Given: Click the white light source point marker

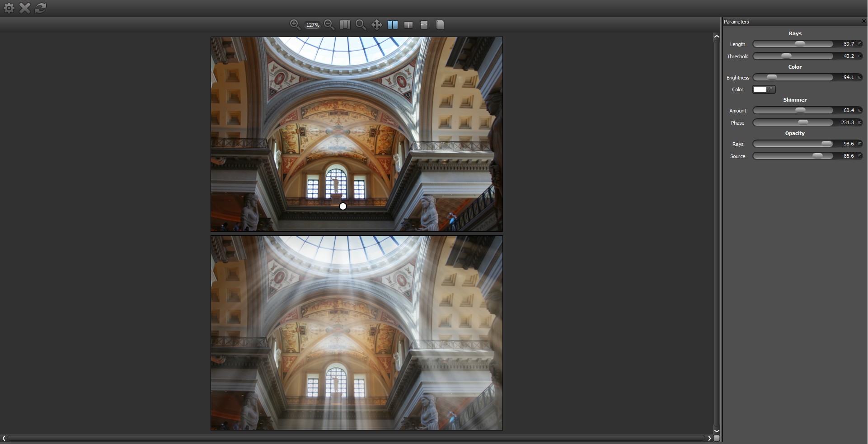Looking at the screenshot, I should tap(343, 206).
